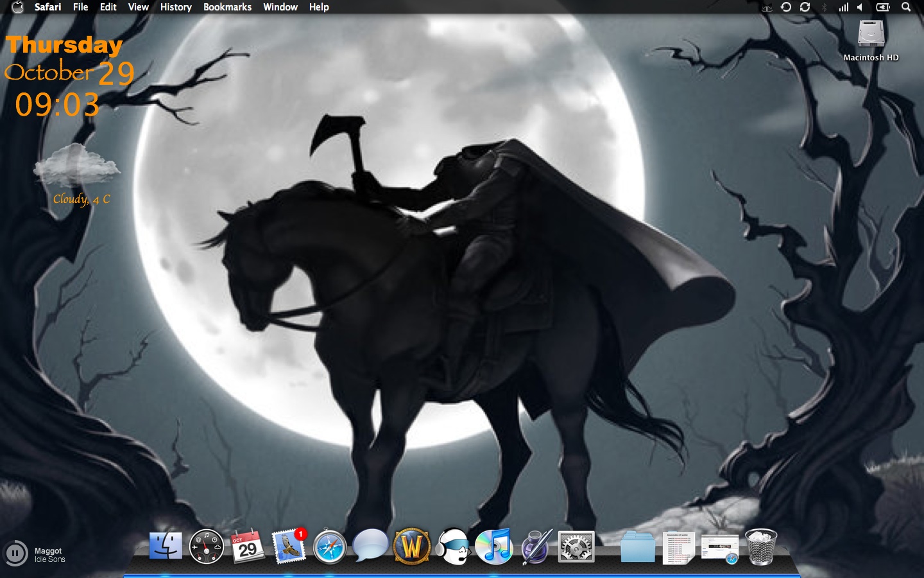Open iCal calendar showing 29
924x578 pixels.
point(248,547)
